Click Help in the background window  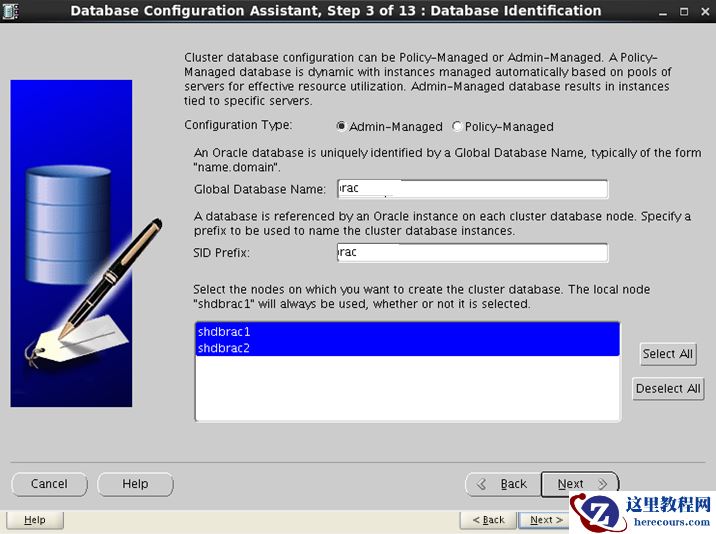pyautogui.click(x=35, y=520)
